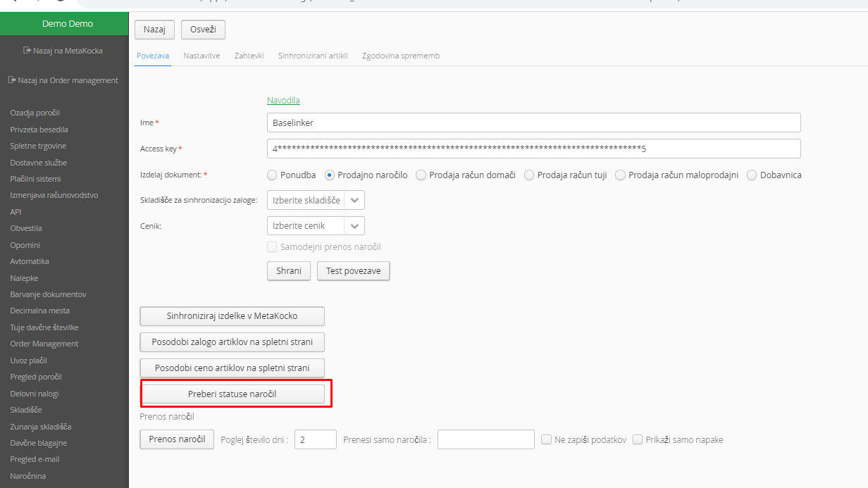Open Nalepke in sidebar
868x488 pixels.
[x=24, y=278]
